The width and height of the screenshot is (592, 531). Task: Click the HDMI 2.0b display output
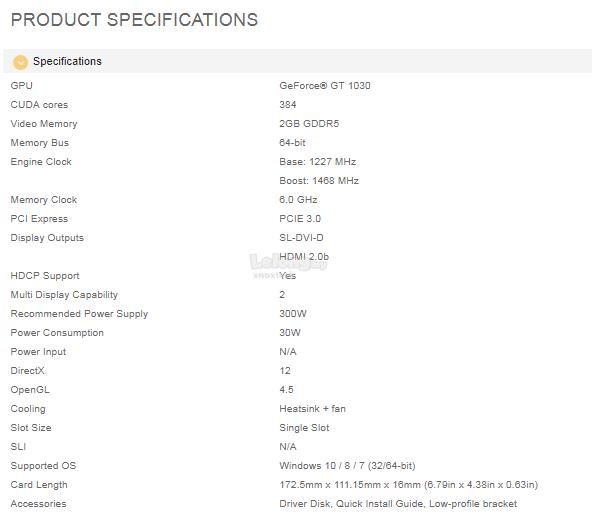point(304,257)
